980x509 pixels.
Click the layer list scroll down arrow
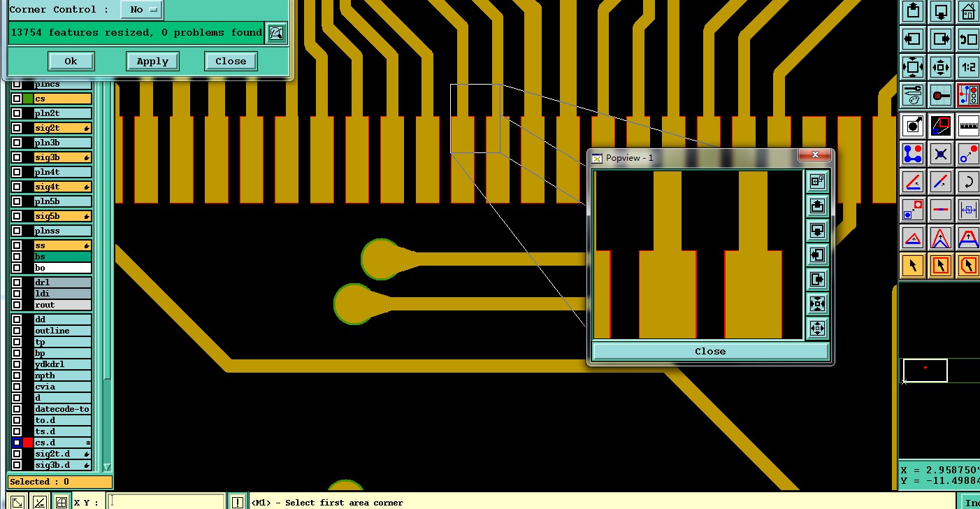point(107,467)
